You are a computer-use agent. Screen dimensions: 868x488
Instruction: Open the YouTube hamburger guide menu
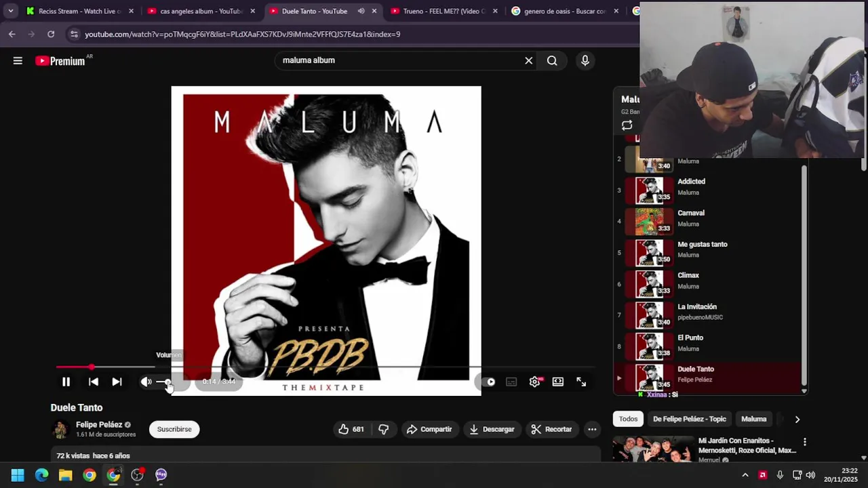click(18, 61)
